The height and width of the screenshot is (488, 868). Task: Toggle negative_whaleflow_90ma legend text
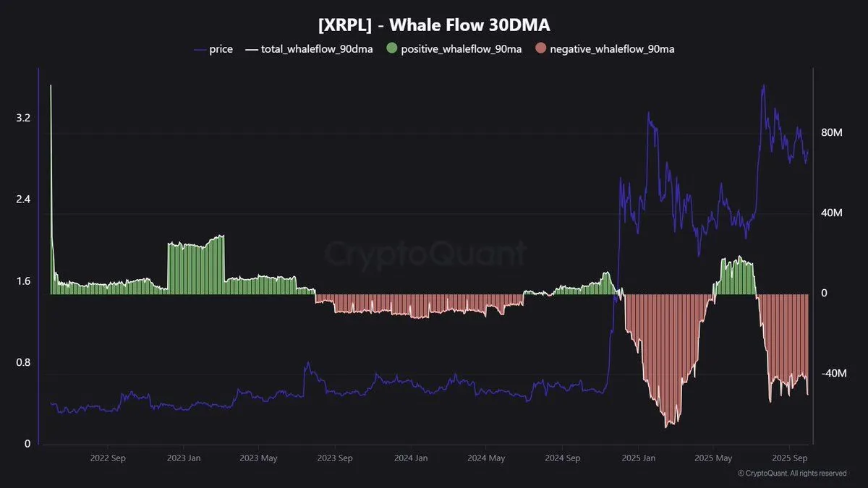click(612, 50)
